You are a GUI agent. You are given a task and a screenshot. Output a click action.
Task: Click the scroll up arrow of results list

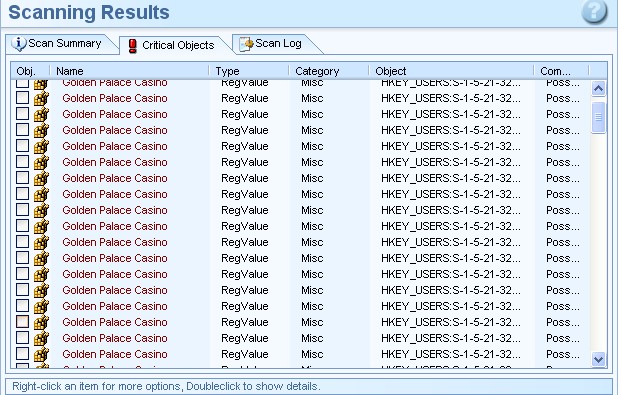click(x=598, y=88)
